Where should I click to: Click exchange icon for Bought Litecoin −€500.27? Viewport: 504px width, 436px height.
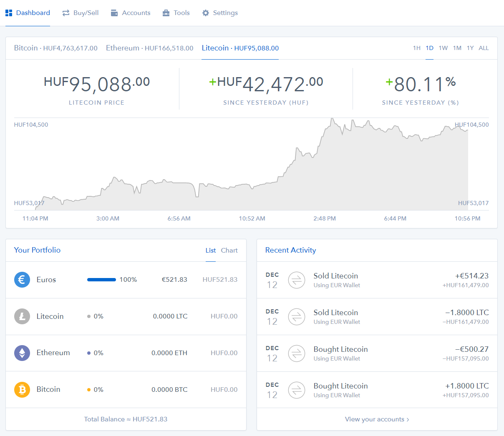tap(297, 353)
